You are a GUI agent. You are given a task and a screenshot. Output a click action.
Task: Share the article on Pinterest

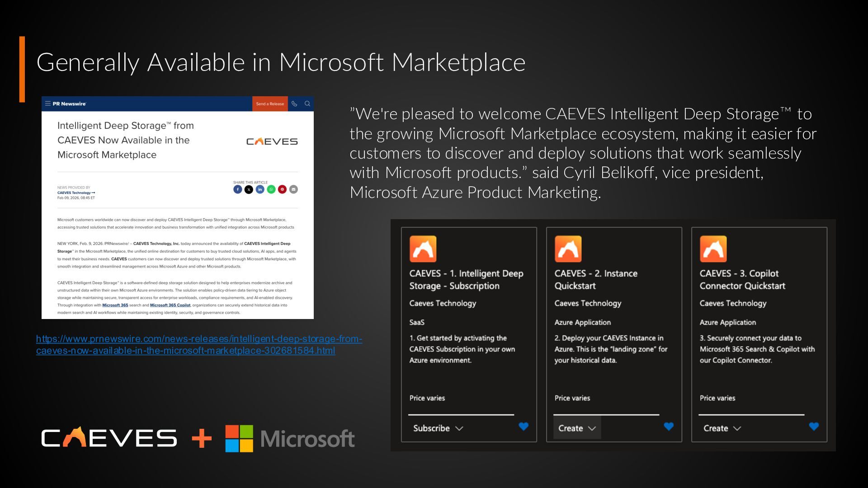(282, 189)
